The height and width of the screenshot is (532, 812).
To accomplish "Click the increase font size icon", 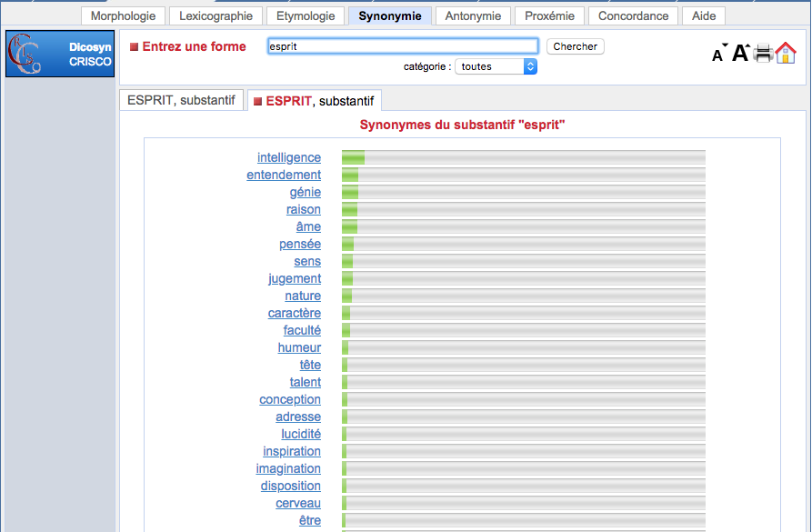I will (x=741, y=53).
